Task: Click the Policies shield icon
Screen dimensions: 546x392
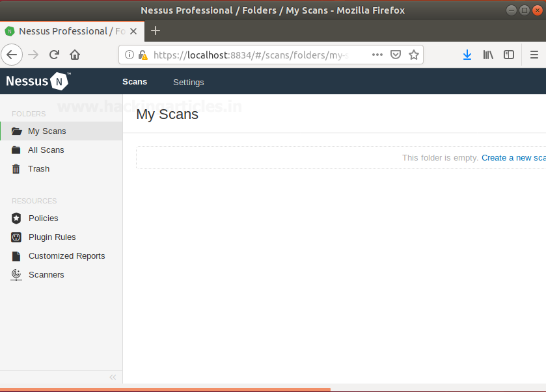Action: [x=16, y=218]
